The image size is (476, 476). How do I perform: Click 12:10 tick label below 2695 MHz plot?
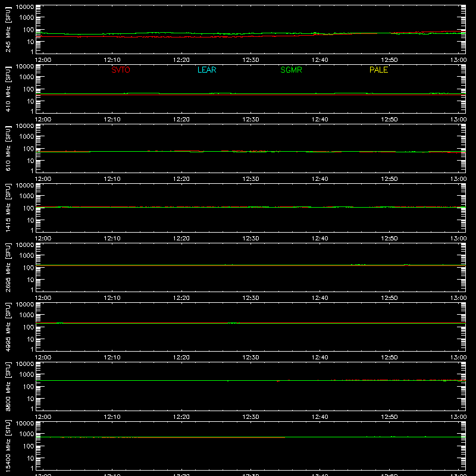112,298
